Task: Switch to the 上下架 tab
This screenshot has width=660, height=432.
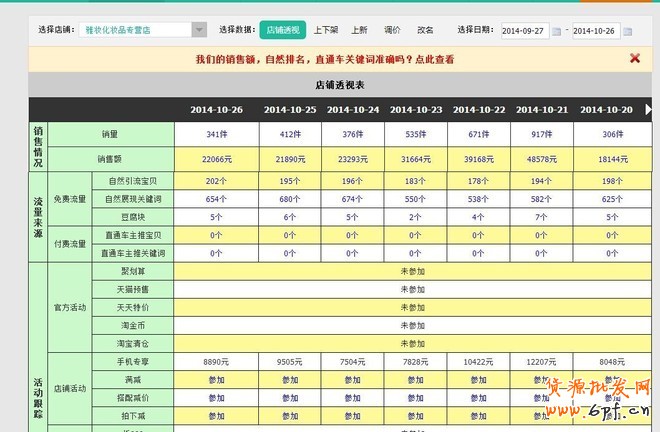Action: pos(325,30)
